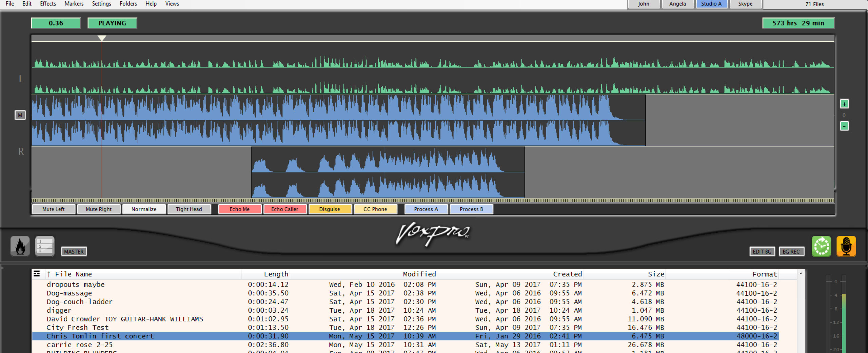Click the CC Phone effect button

pos(375,209)
